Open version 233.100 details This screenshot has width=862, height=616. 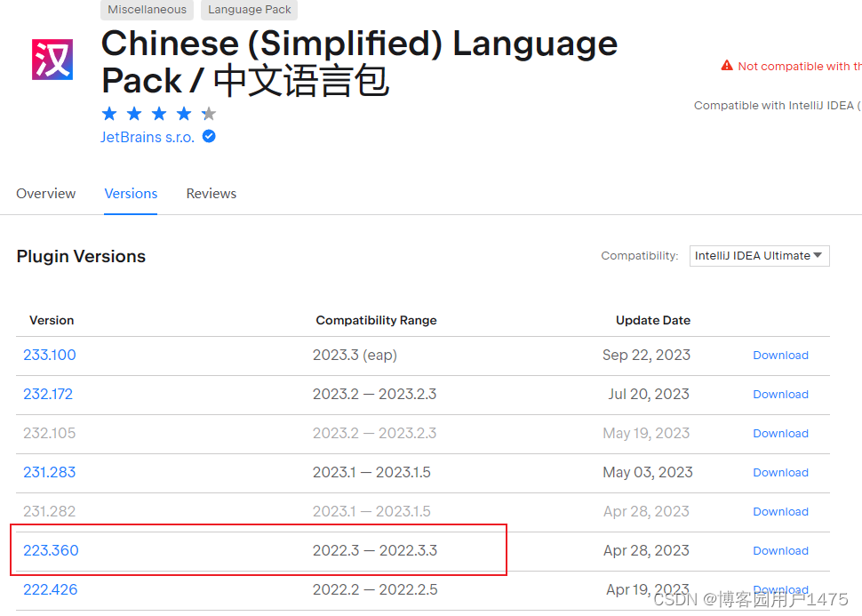[x=50, y=355]
